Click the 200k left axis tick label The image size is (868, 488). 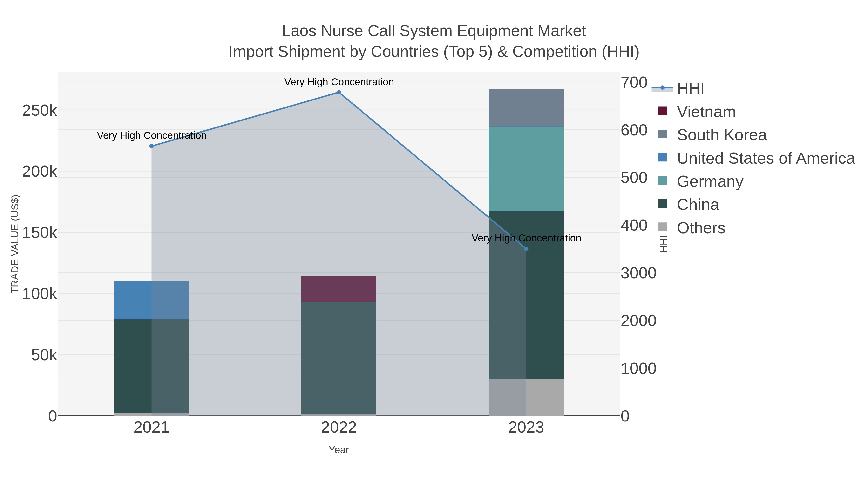[x=40, y=172]
